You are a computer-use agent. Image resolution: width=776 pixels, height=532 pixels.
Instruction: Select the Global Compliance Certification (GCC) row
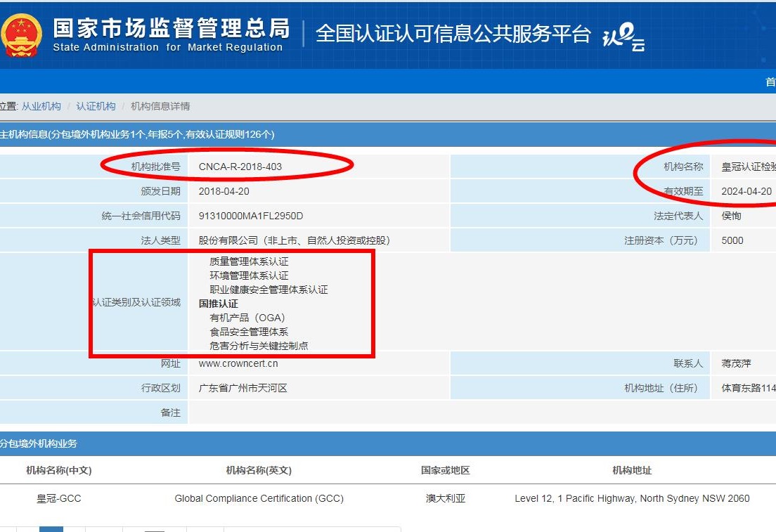click(259, 498)
